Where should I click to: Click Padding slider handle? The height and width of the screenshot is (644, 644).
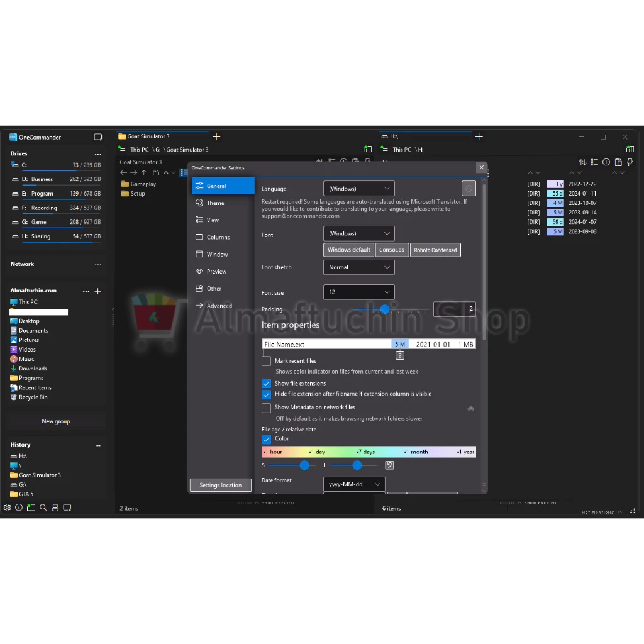point(384,309)
